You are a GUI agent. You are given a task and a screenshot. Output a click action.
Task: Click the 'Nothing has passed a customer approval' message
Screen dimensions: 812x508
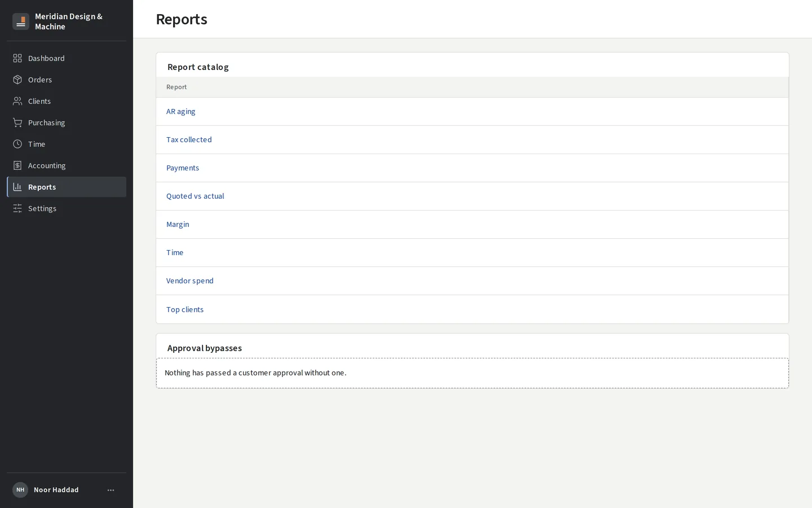[x=255, y=373]
